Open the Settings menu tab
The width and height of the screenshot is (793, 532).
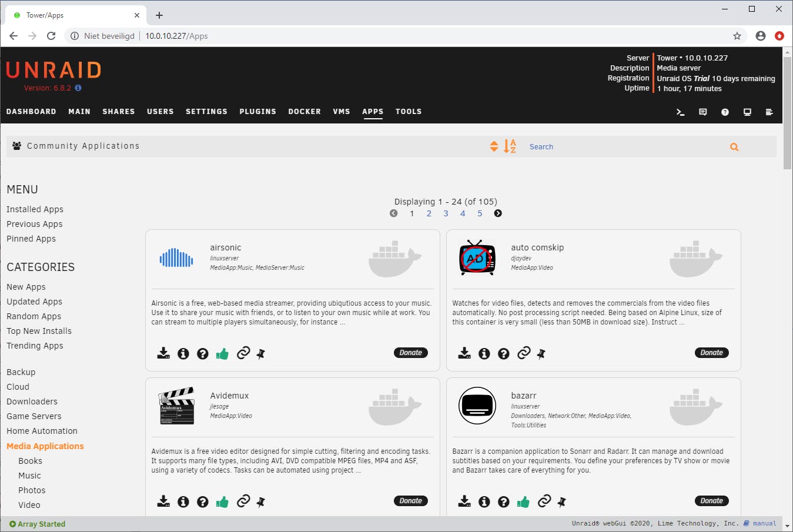click(x=206, y=112)
